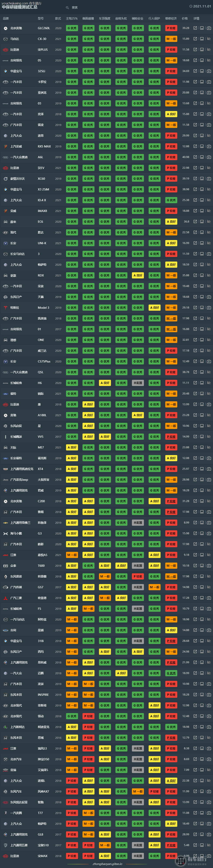
Task: Click the UNI-K model name
Action: click(42, 243)
